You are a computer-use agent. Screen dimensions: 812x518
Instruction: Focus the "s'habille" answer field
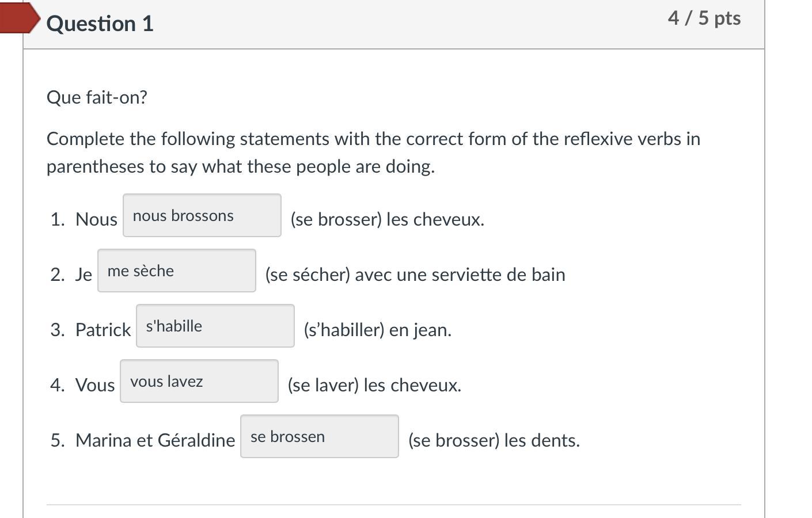(x=215, y=326)
